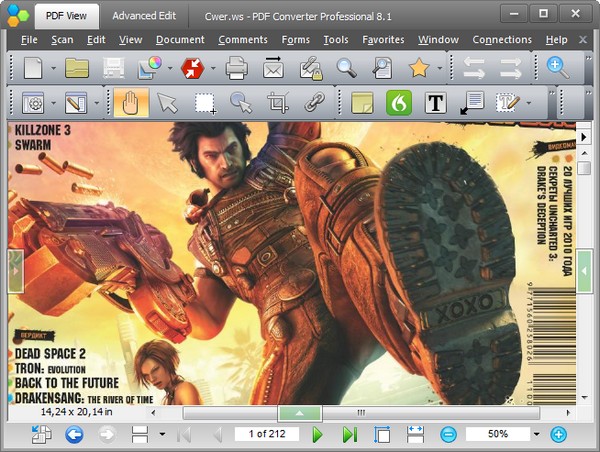Click the vertical scrollbar thumb
The height and width of the screenshot is (452, 600).
pos(584,168)
